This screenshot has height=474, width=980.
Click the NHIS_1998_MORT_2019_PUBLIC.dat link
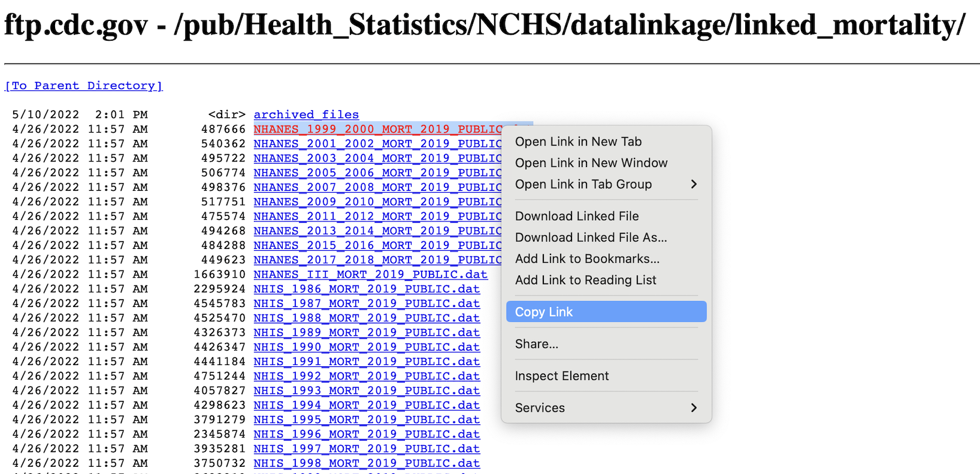[x=366, y=463]
